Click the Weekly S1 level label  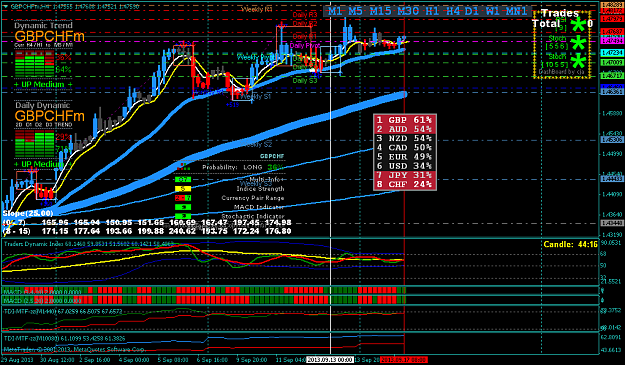click(x=256, y=96)
